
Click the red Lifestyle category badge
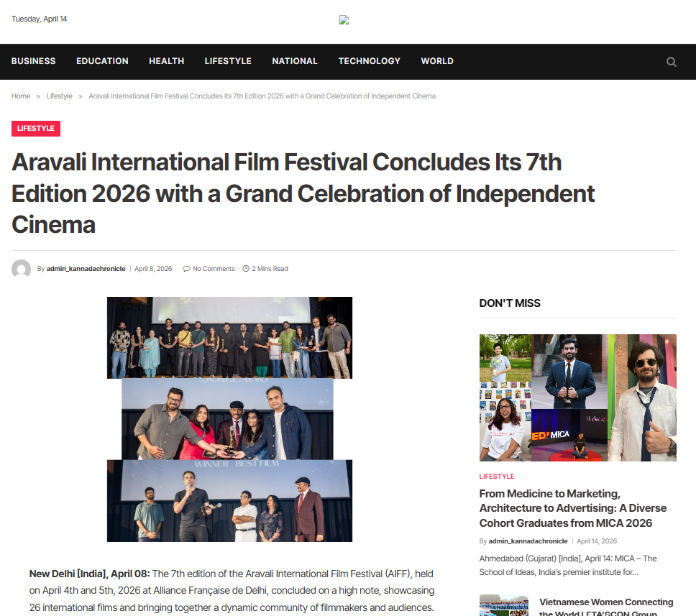click(x=35, y=129)
